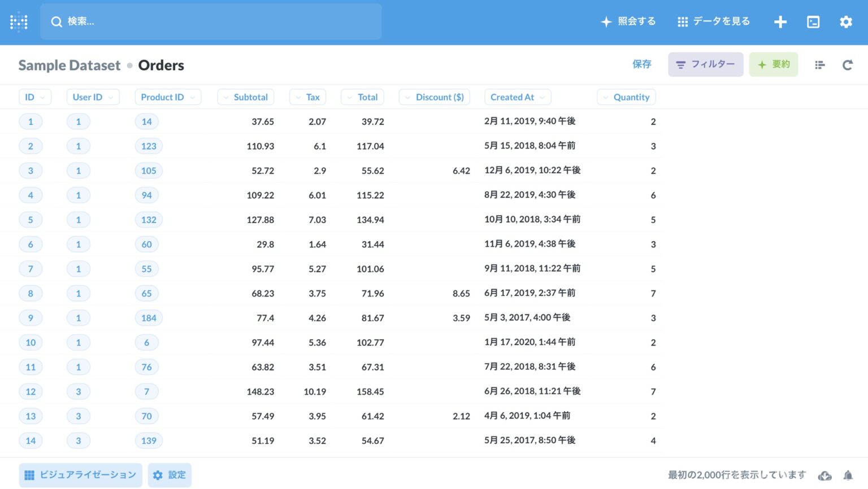This screenshot has width=868, height=489.
Task: Download the query results via cloud icon
Action: pos(824,475)
